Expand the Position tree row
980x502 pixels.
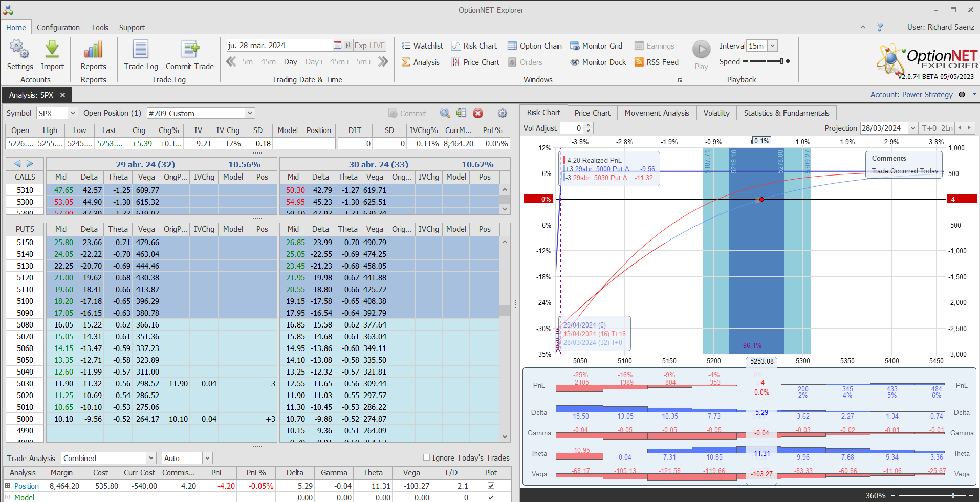(8, 486)
